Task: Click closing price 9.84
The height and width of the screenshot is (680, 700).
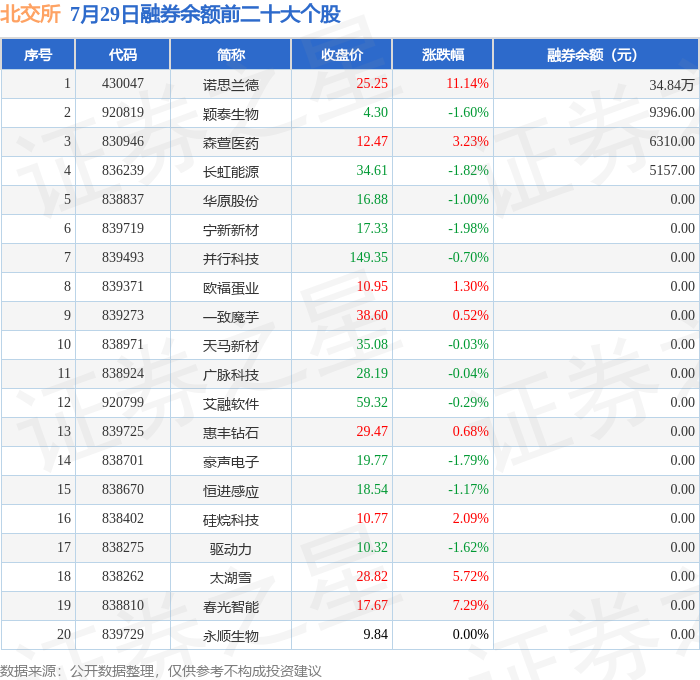Action: [x=375, y=635]
